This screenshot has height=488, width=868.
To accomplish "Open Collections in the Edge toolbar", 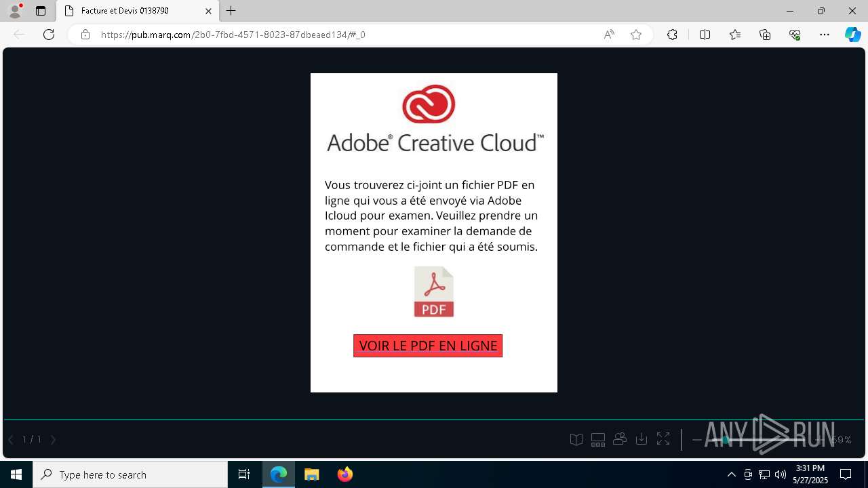I will [x=765, y=35].
